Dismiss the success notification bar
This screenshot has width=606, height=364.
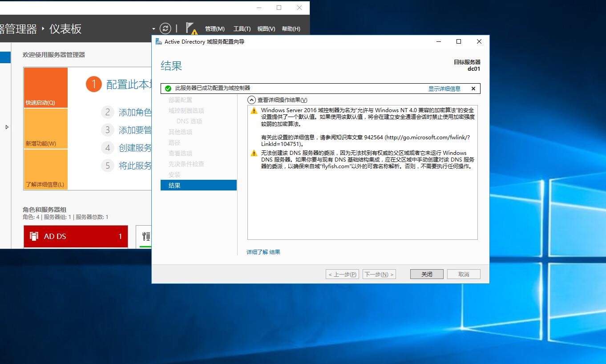click(x=473, y=89)
